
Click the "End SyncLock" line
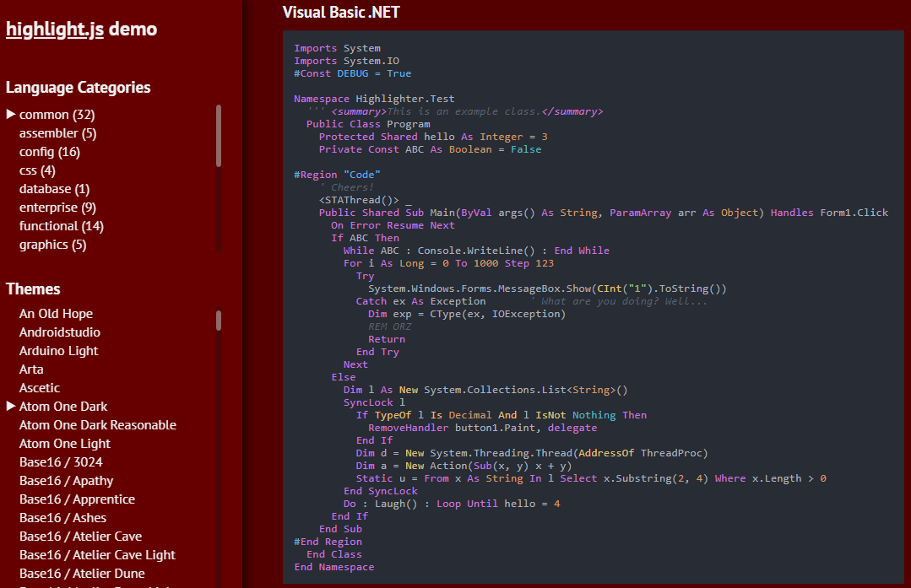click(x=381, y=491)
